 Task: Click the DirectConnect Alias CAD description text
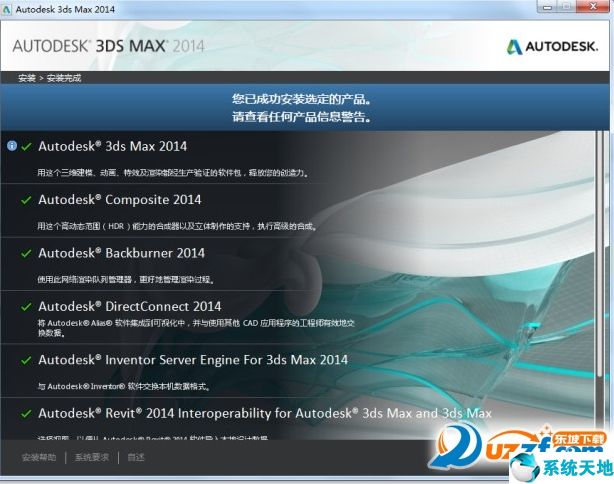tap(196, 328)
